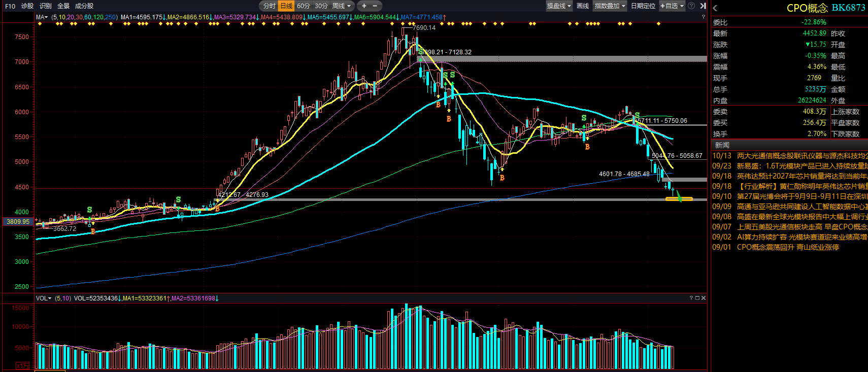This screenshot has height=372, width=868.
Task: Click the green S signal near 7128.32
Action: coord(421,52)
